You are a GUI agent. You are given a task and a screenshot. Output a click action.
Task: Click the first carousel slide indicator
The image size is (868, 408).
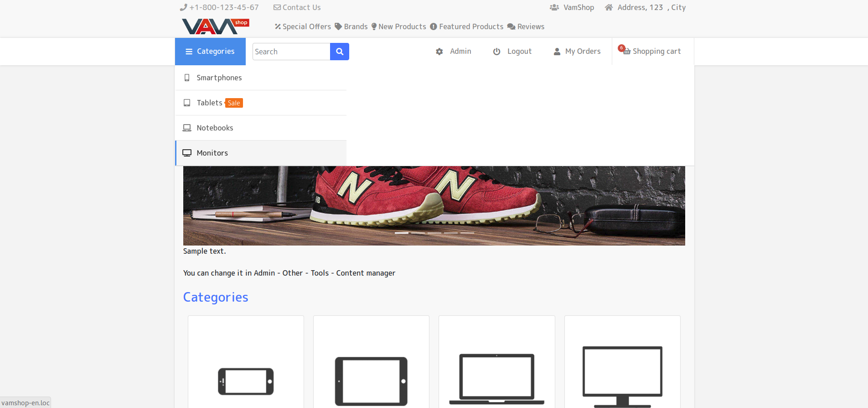[x=401, y=233]
